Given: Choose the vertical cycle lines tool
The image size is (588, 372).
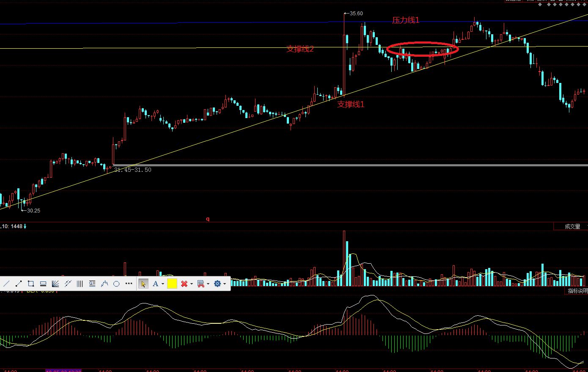Looking at the screenshot, I should 80,284.
